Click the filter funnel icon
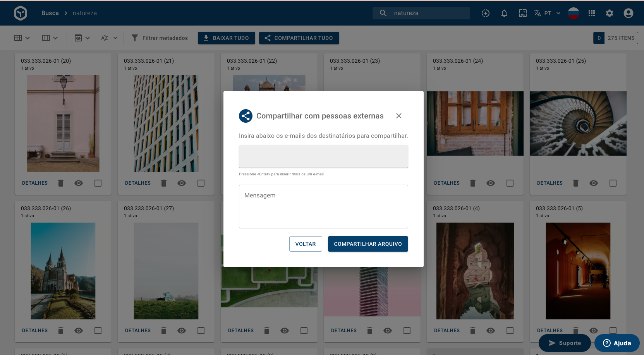The width and height of the screenshot is (644, 355). pos(135,38)
